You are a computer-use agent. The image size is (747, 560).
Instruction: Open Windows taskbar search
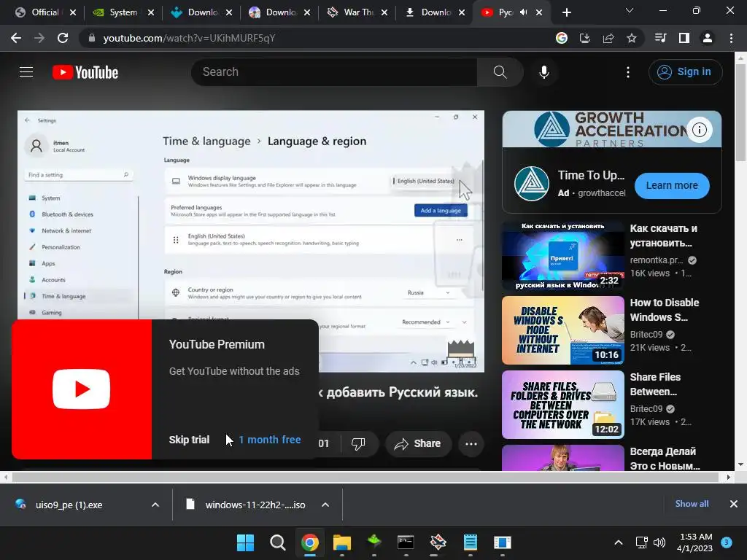pyautogui.click(x=277, y=542)
